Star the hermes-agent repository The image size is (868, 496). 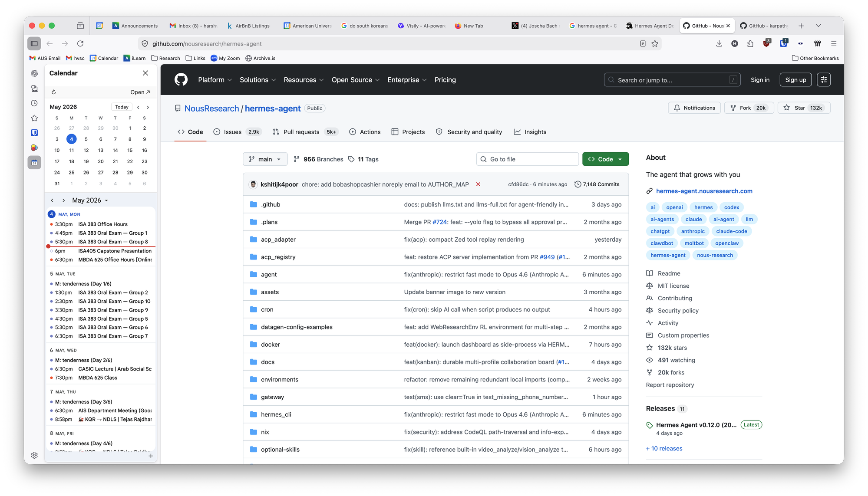804,108
